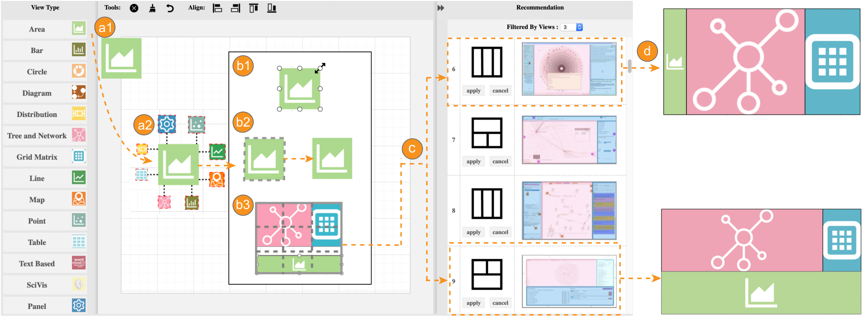Pick the Tree and Network icon
Image resolution: width=868 pixels, height=317 pixels.
(79, 135)
